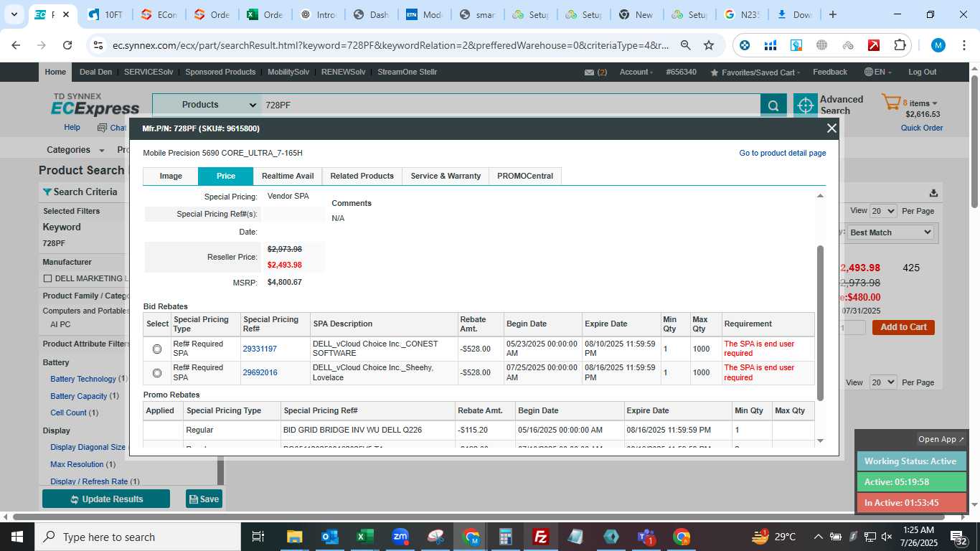Open Excel from taskbar
Image resolution: width=980 pixels, height=551 pixels.
pyautogui.click(x=365, y=537)
